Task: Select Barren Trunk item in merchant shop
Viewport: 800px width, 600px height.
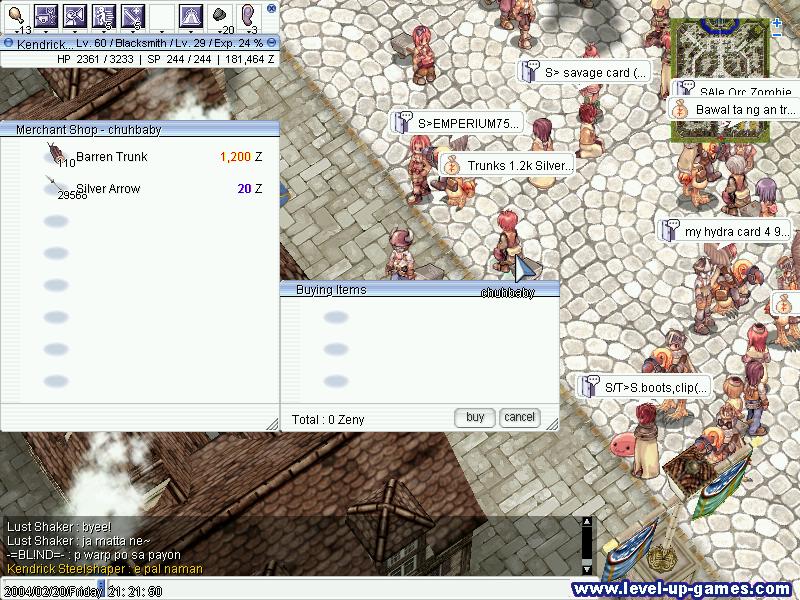Action: click(111, 157)
